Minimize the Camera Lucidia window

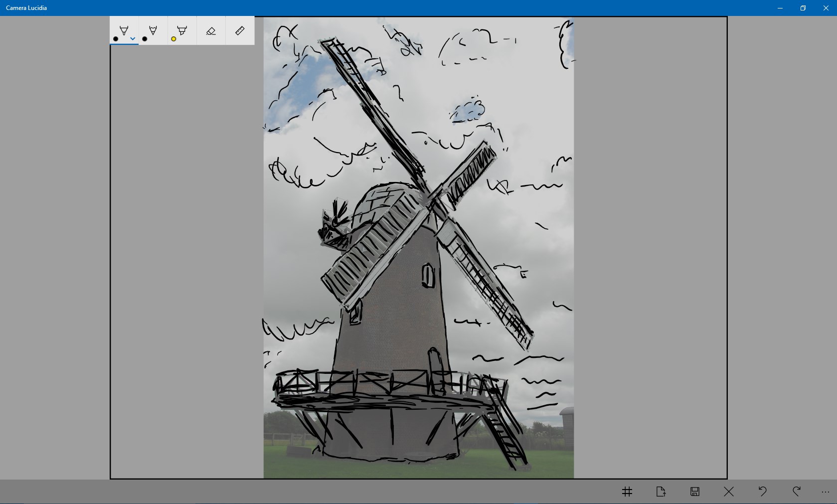point(779,8)
